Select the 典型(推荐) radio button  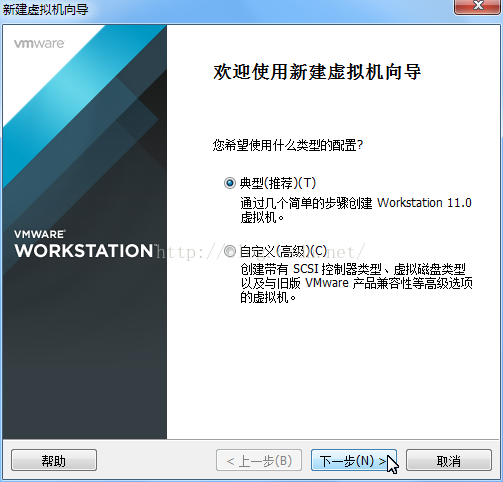point(230,183)
